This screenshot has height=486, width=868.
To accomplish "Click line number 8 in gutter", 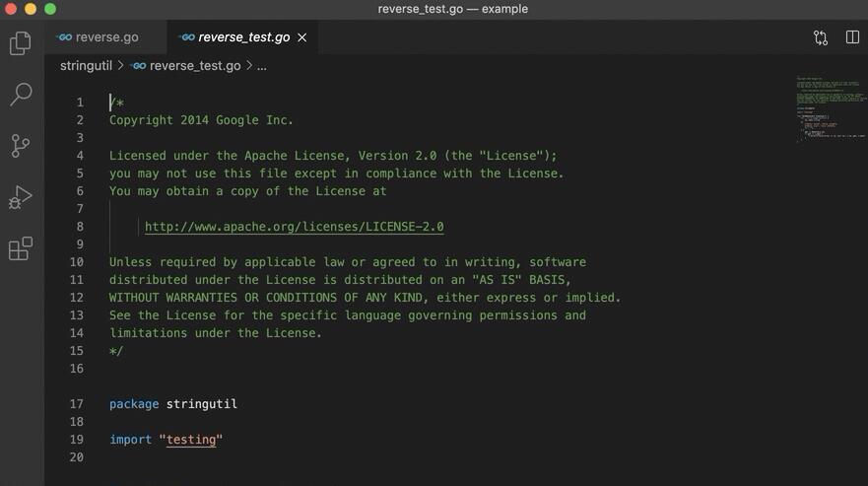I will tap(80, 227).
